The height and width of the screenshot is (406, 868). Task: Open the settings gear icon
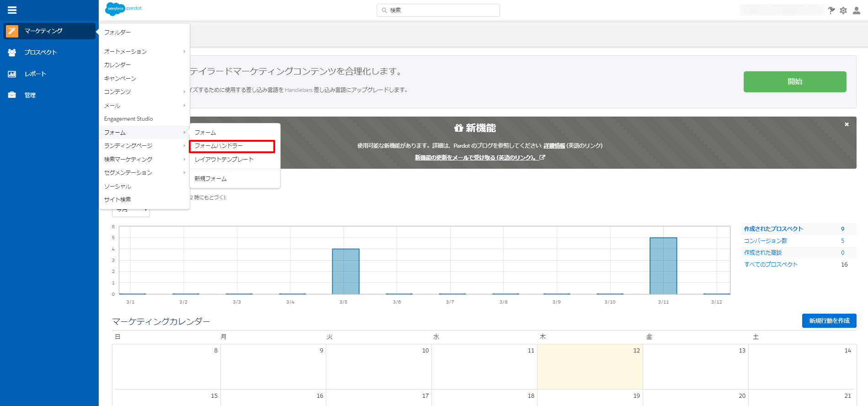point(843,11)
